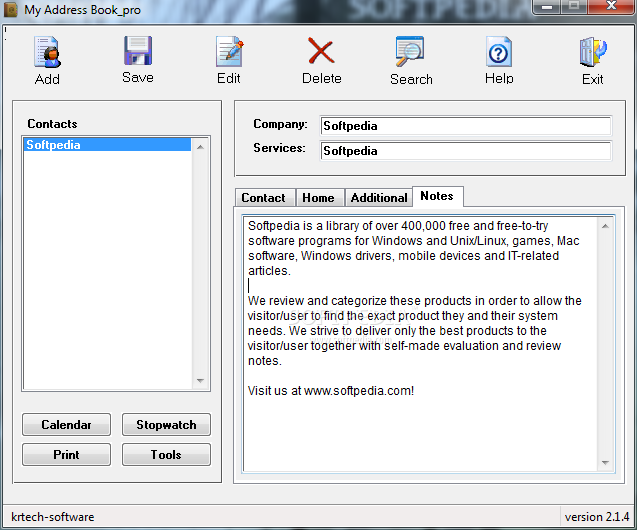Viewport: 637px width, 530px height.
Task: Click the 'version 2.1.4' status text
Action: coord(597,517)
